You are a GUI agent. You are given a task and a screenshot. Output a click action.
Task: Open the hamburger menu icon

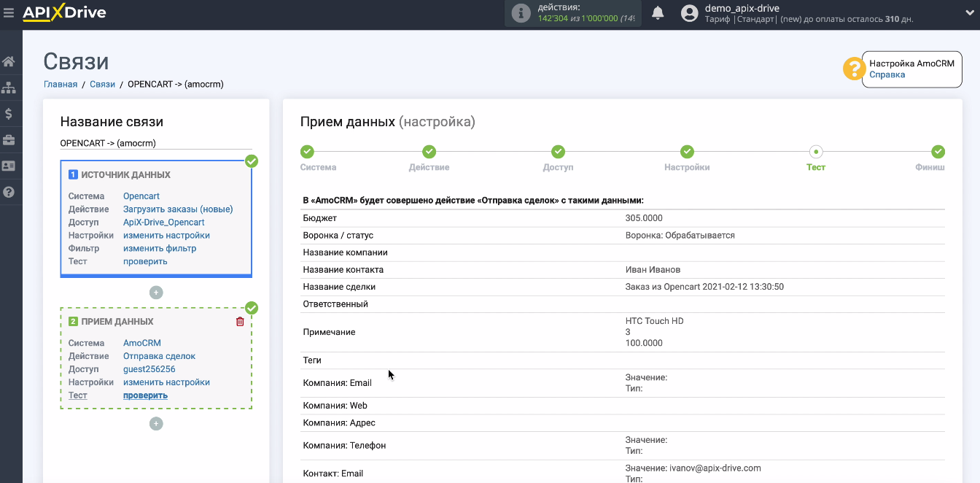(9, 12)
